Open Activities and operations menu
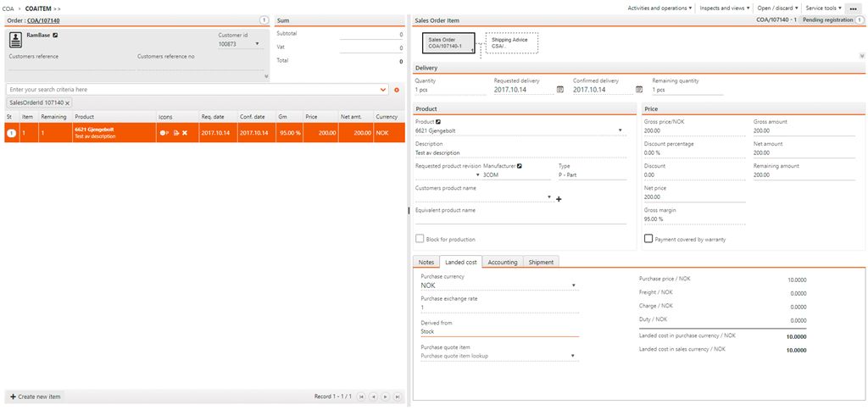 [659, 8]
